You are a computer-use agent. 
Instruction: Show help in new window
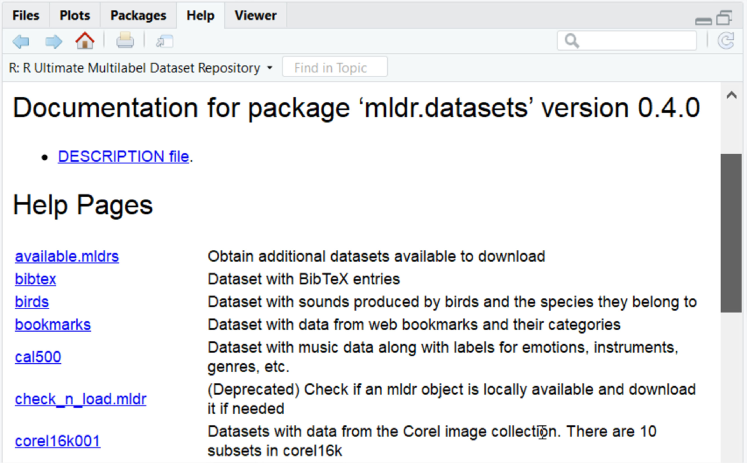pyautogui.click(x=164, y=41)
